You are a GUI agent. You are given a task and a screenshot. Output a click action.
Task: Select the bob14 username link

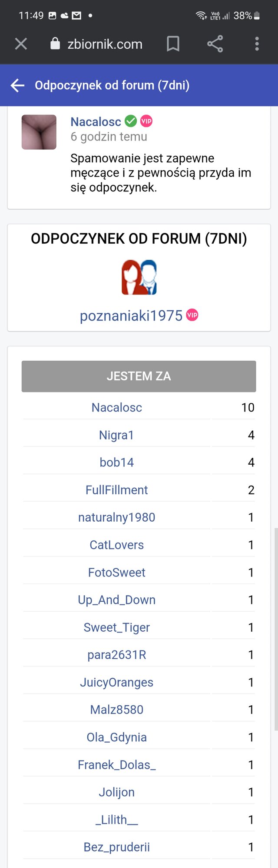[x=116, y=462]
